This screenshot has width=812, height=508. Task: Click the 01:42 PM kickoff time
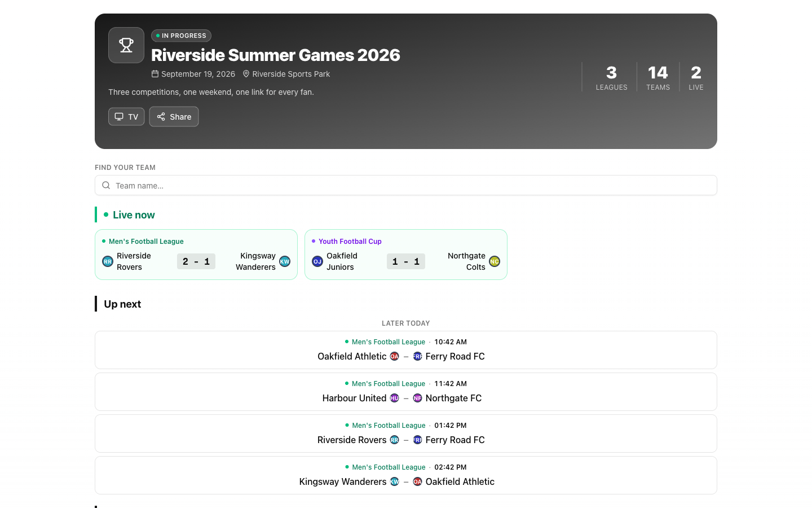pyautogui.click(x=451, y=426)
